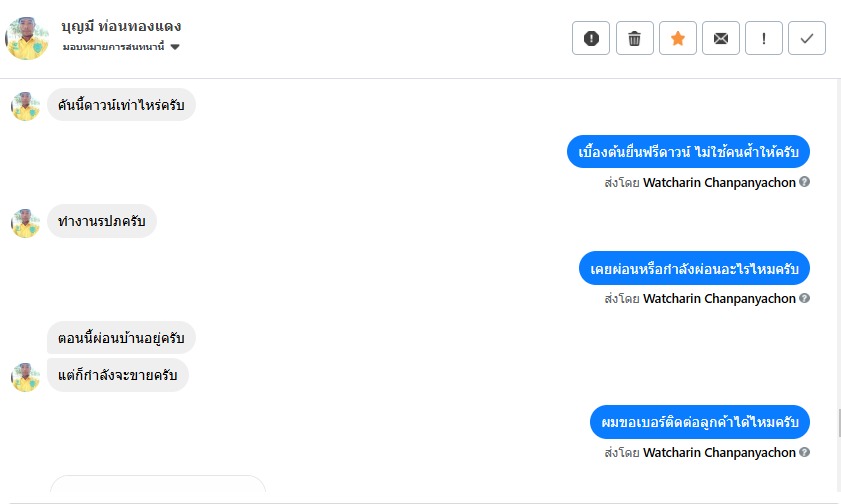Image resolution: width=841 pixels, height=504 pixels.
Task: Click help icon beside first Watcharin Chanpanyachon
Action: pos(804,182)
